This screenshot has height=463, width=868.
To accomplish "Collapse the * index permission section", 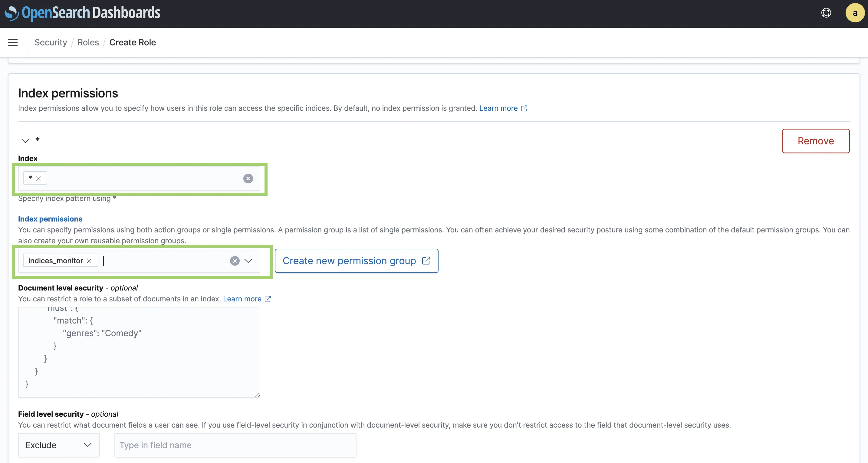I will pos(25,141).
